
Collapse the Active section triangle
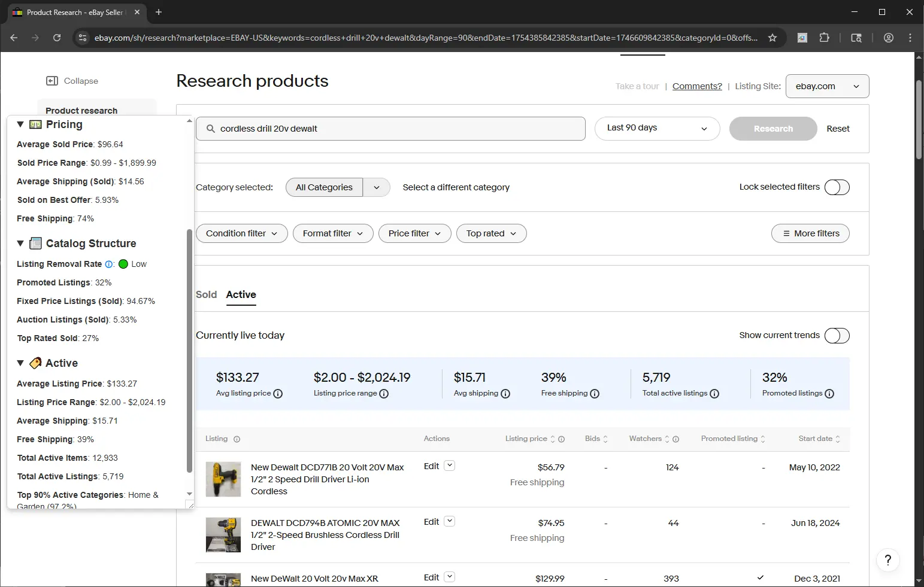tap(20, 363)
